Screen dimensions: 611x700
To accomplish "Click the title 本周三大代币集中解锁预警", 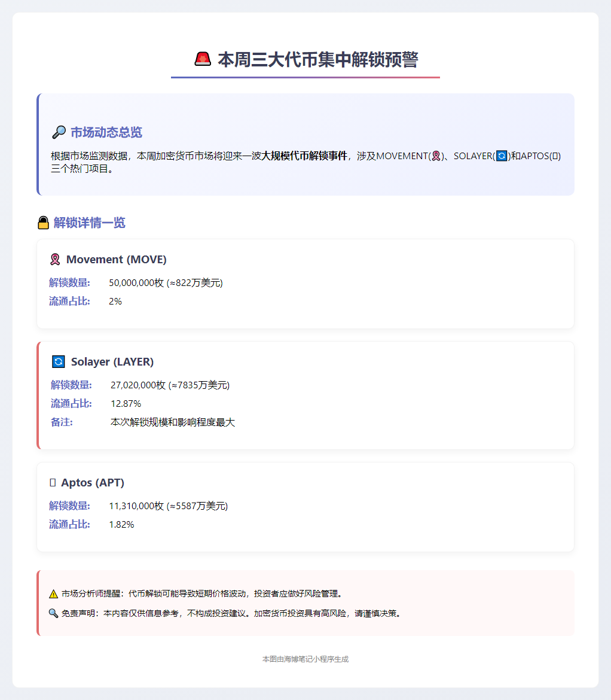I will coord(318,59).
